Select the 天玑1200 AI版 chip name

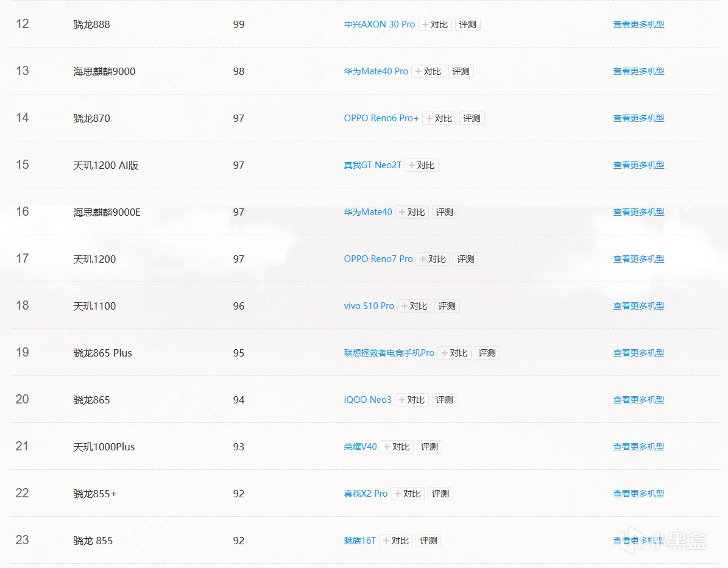[106, 165]
